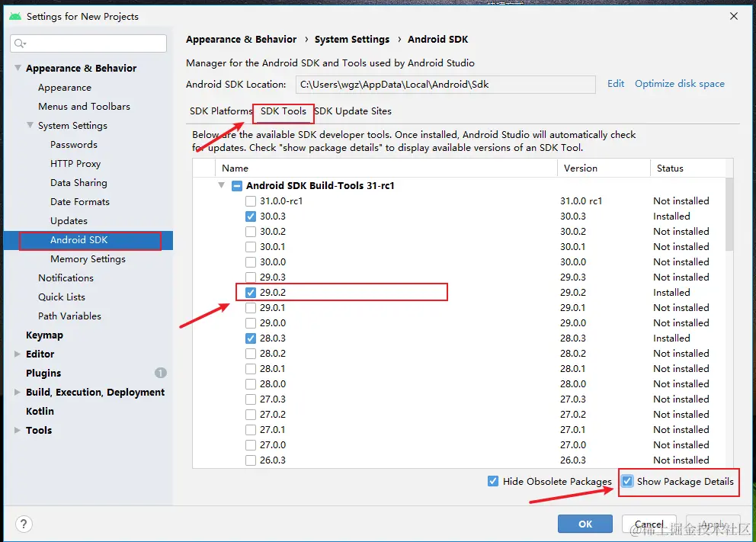Close the Settings for New Projects dialog
This screenshot has width=756, height=542.
pos(734,16)
